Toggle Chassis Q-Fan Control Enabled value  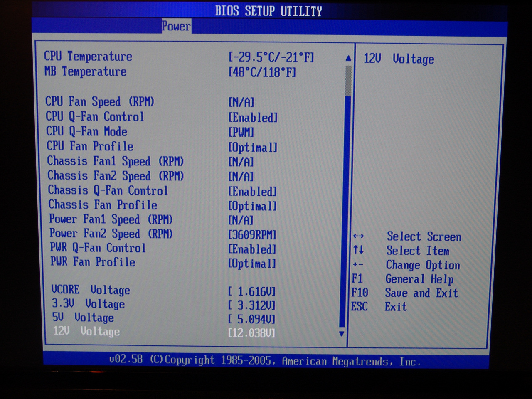[252, 192]
